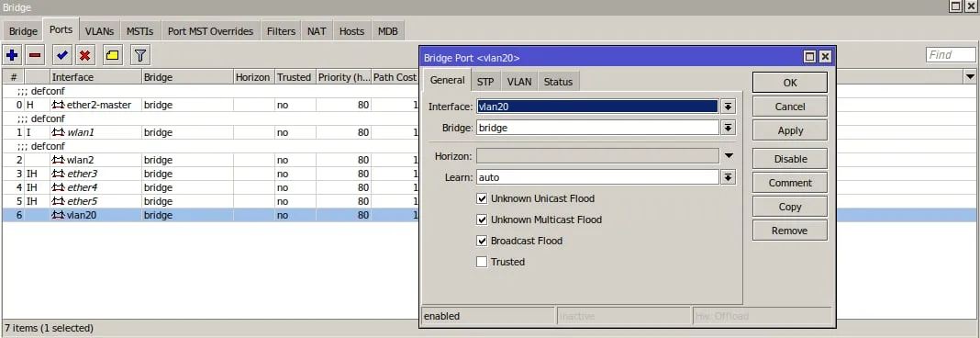Image resolution: width=980 pixels, height=338 pixels.
Task: Click the Remove button in dialog
Action: coord(790,230)
